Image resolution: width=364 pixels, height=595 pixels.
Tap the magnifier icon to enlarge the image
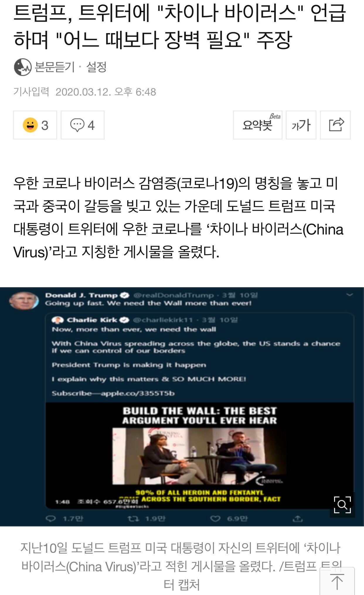(x=342, y=505)
